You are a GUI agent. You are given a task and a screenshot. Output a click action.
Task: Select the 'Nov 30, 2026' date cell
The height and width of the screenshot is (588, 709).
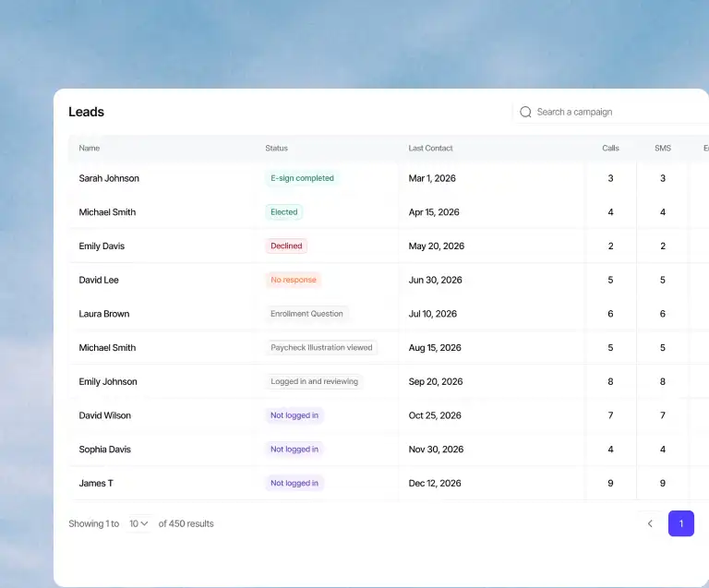tap(437, 450)
